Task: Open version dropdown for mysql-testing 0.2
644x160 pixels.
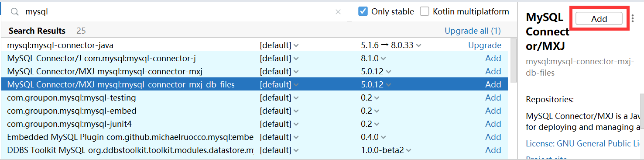Action: (370, 97)
